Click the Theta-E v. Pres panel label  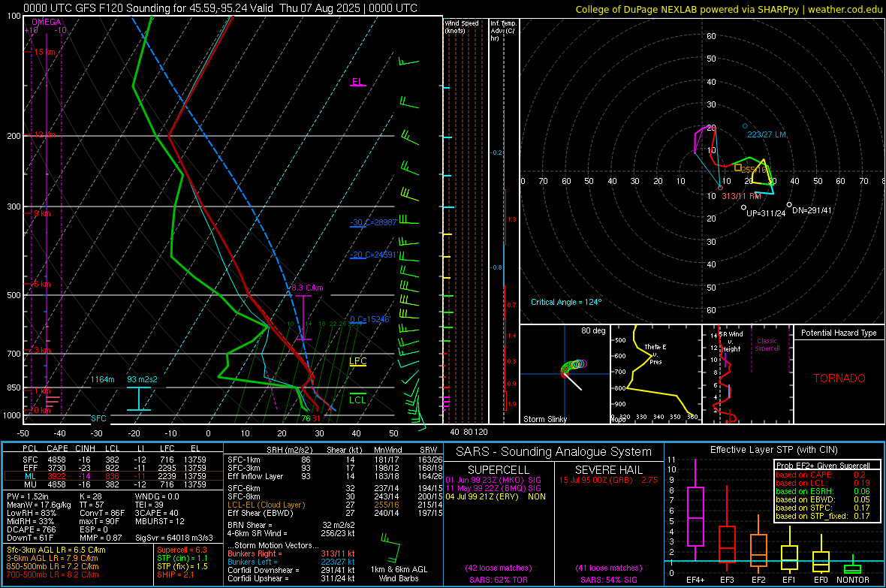(x=655, y=354)
